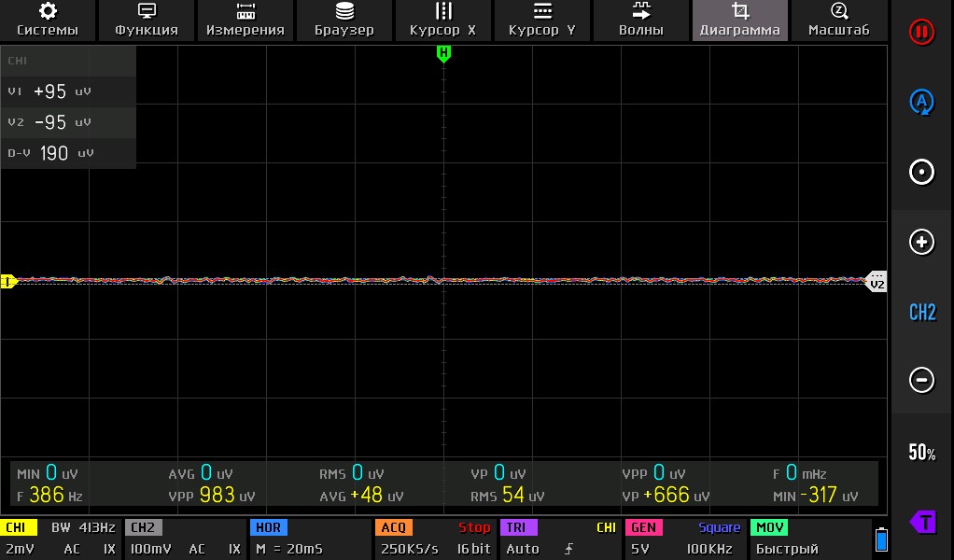Select the Диаграмма tab
The width and height of the screenshot is (954, 560).
[740, 20]
